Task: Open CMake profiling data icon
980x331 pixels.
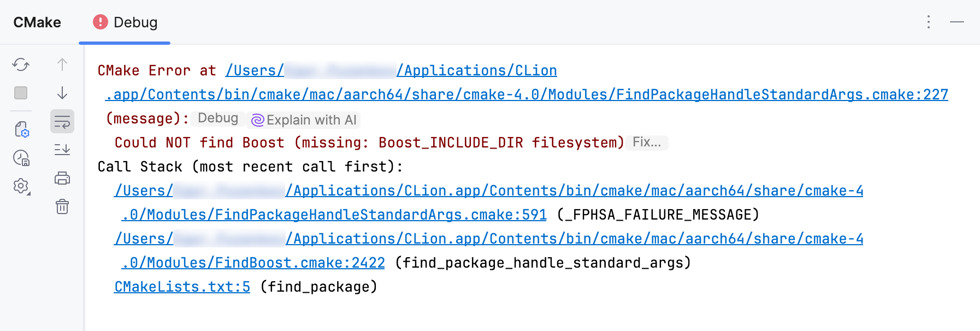Action: click(21, 158)
